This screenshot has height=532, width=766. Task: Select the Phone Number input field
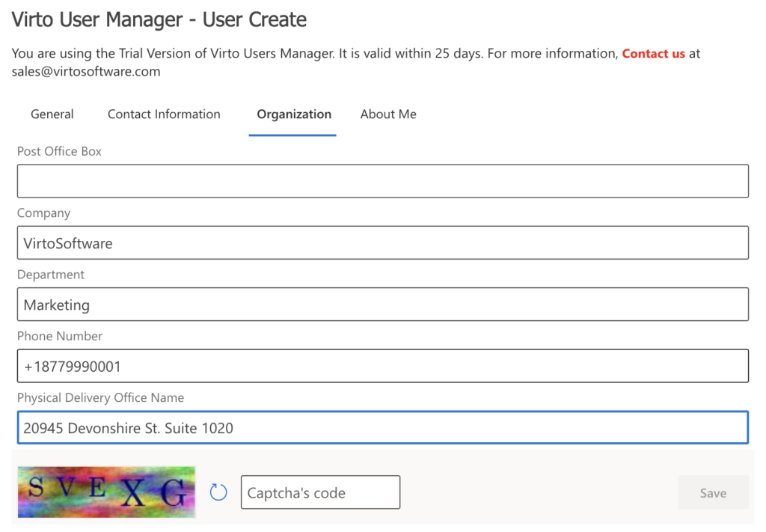click(383, 366)
